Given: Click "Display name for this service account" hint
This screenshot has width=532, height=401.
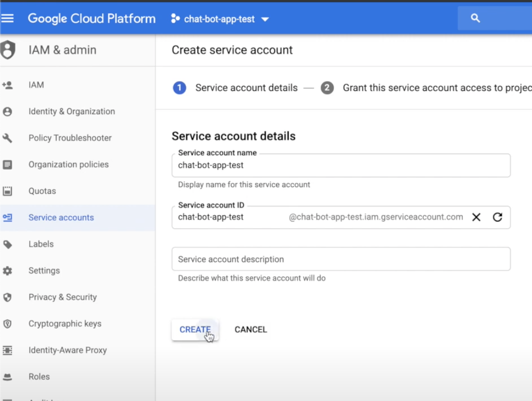Looking at the screenshot, I should pos(244,185).
